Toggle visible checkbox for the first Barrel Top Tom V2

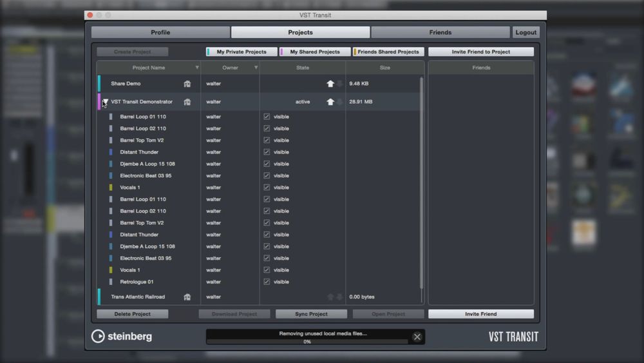pyautogui.click(x=267, y=140)
